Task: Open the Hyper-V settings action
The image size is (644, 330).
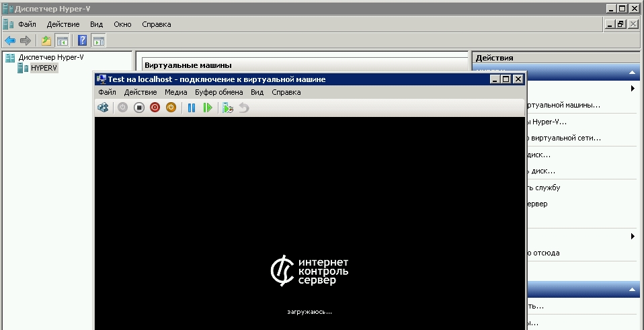Action: click(x=547, y=122)
